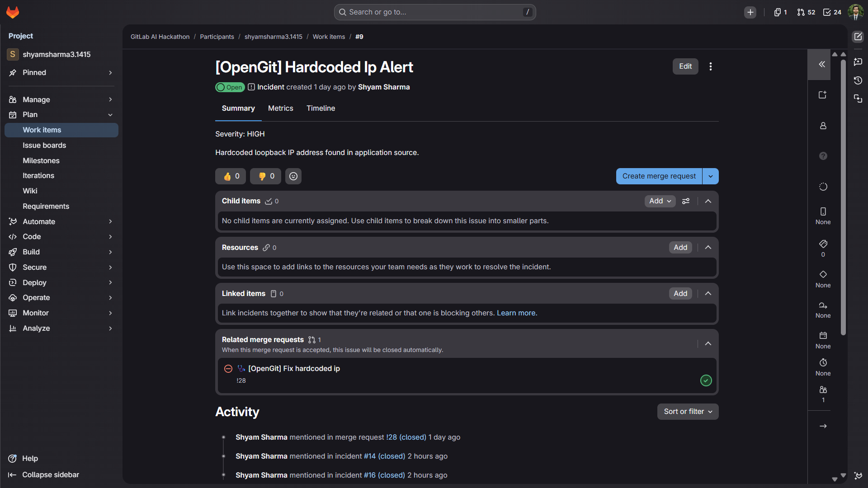Click the GitLab fox logo
The width and height of the screenshot is (868, 488).
[13, 12]
